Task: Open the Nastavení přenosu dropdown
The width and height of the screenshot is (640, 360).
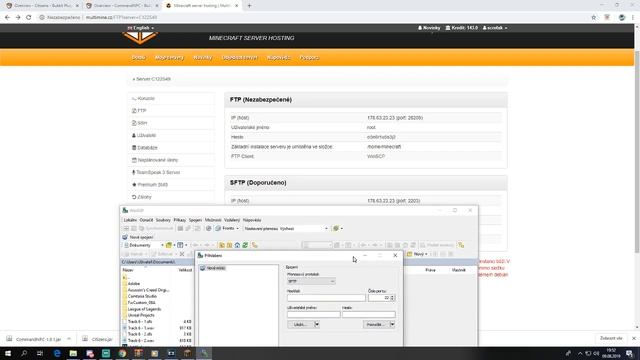Action: pyautogui.click(x=286, y=229)
